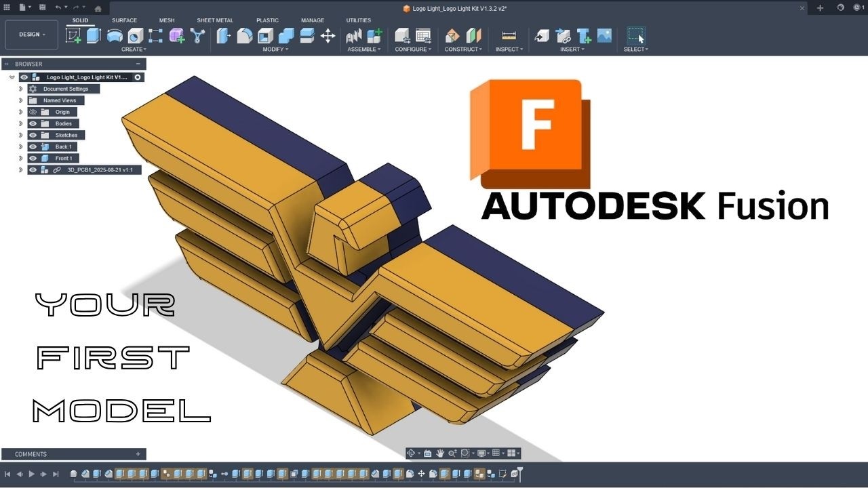The height and width of the screenshot is (488, 868).
Task: Expand the Document Settings node
Action: coord(21,89)
